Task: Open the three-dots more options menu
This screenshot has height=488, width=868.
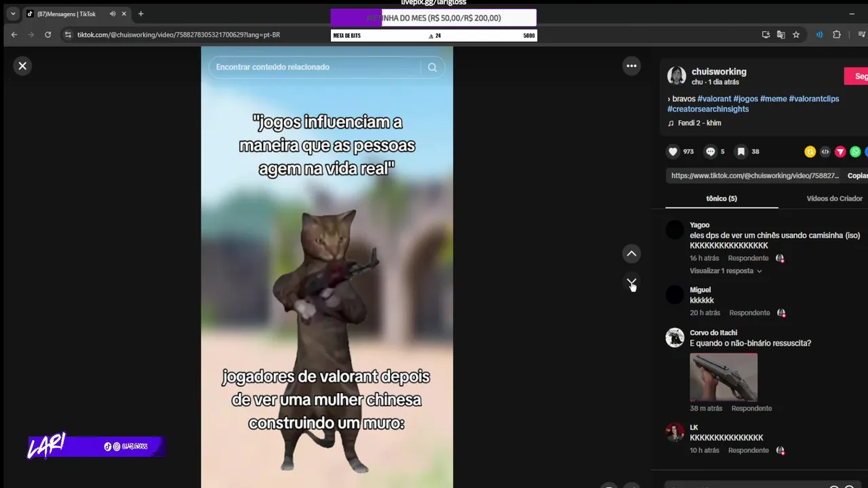Action: coord(631,66)
